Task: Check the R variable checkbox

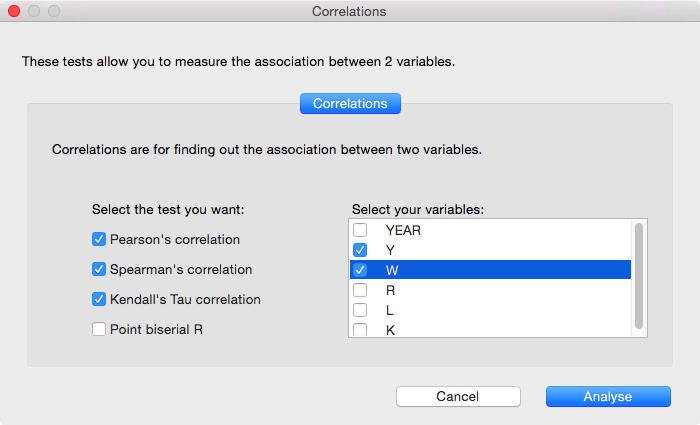Action: (360, 290)
